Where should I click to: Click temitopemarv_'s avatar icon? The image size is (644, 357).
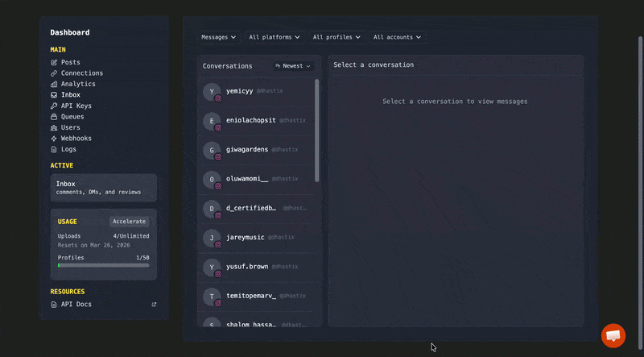coord(212,297)
